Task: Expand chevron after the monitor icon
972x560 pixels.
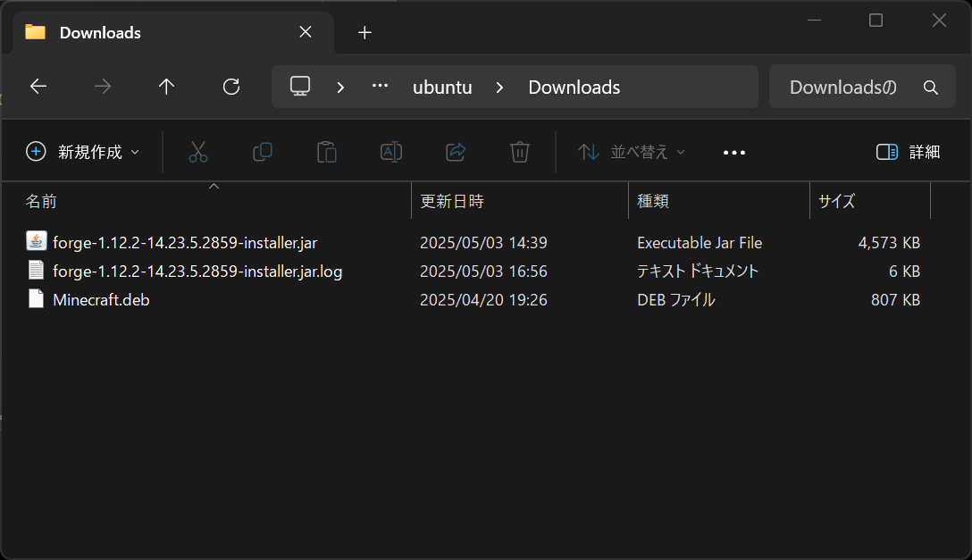Action: (340, 88)
